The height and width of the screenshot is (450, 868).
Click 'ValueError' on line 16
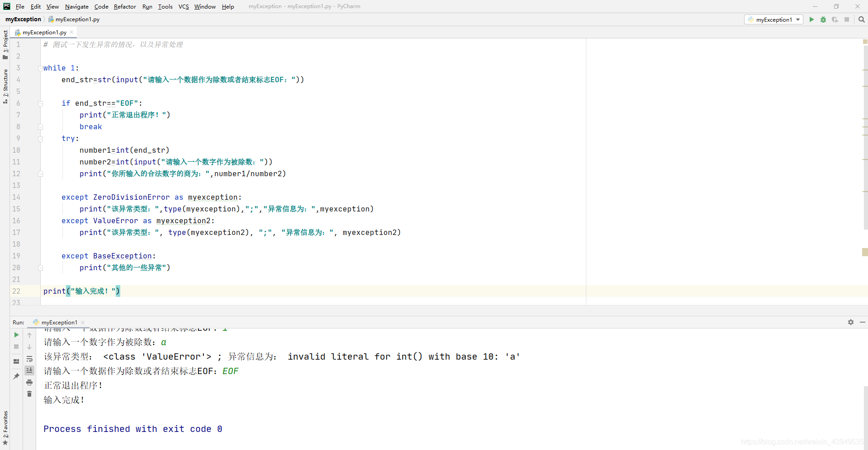pos(116,221)
